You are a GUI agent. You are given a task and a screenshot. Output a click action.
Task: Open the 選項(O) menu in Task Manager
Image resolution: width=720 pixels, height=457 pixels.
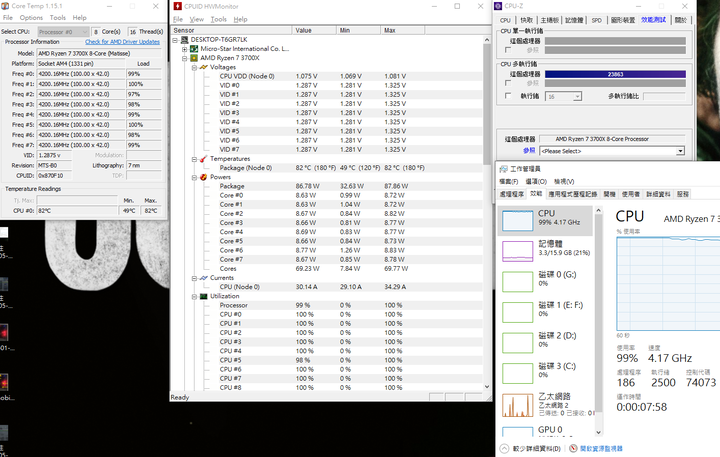tap(536, 181)
